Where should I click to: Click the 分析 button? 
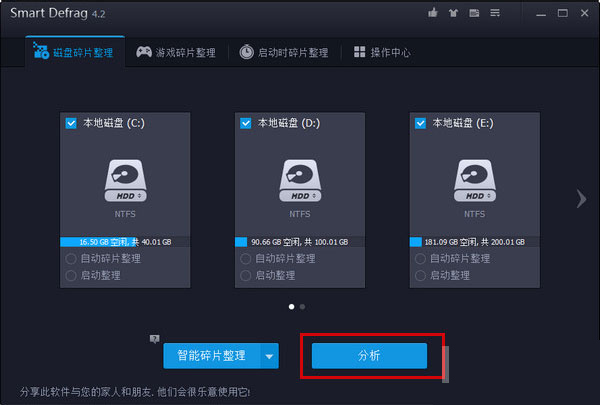point(369,356)
